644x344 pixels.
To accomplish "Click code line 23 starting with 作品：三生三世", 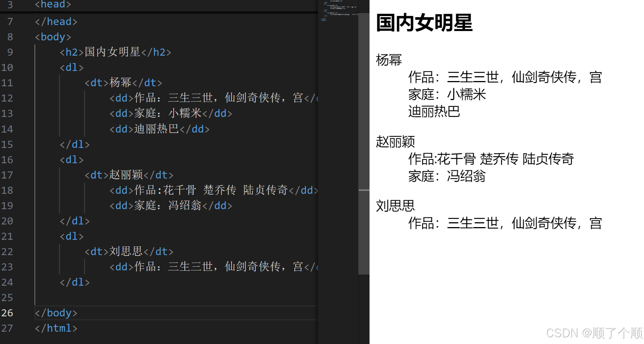I will 214,267.
